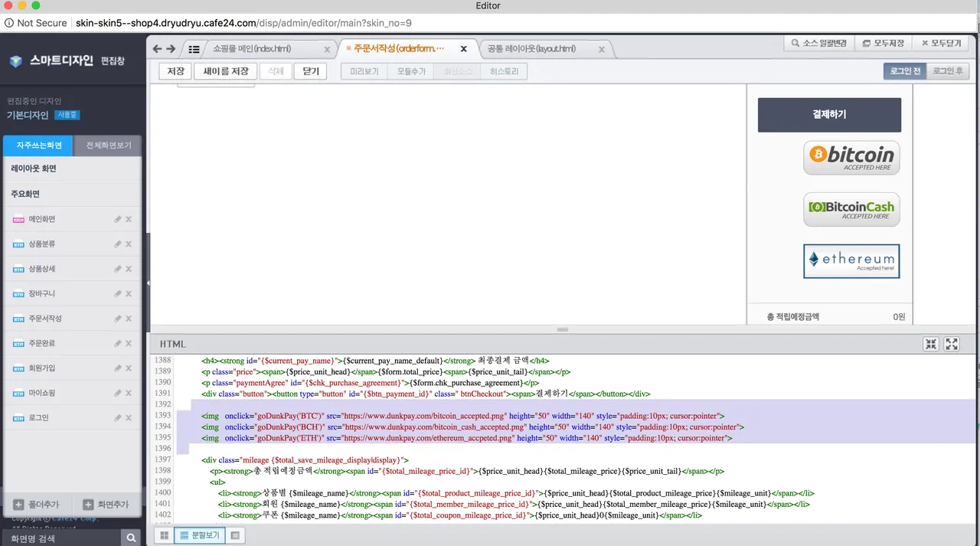Click the screen-name search magnifier icon
Screen dimensions: 980x546
click(132, 538)
